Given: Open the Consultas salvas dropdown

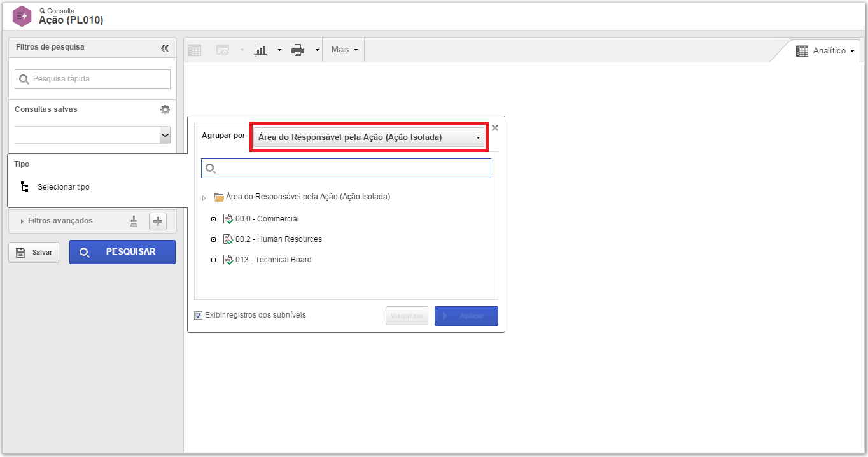Looking at the screenshot, I should [x=92, y=135].
